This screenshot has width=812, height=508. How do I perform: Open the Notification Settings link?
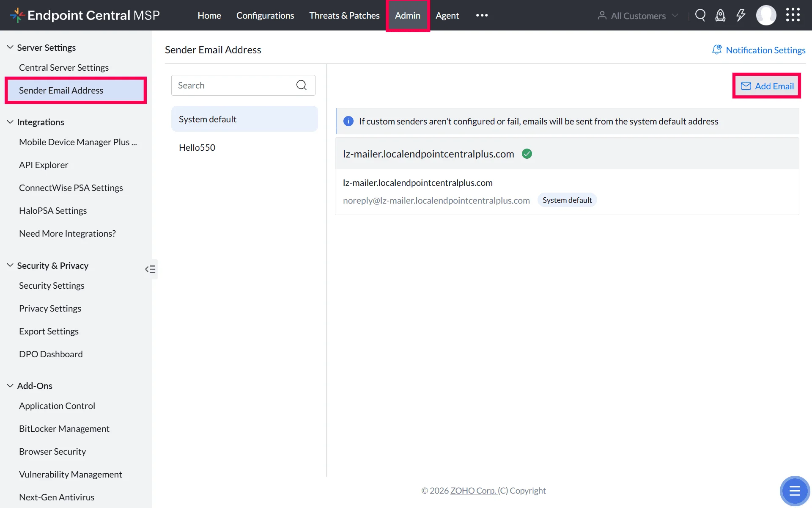765,50
